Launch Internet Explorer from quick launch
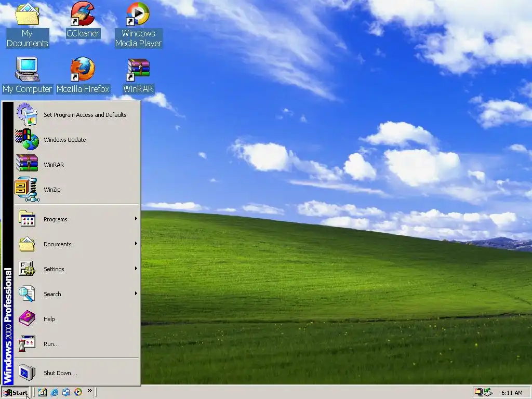The image size is (532, 399). point(54,392)
